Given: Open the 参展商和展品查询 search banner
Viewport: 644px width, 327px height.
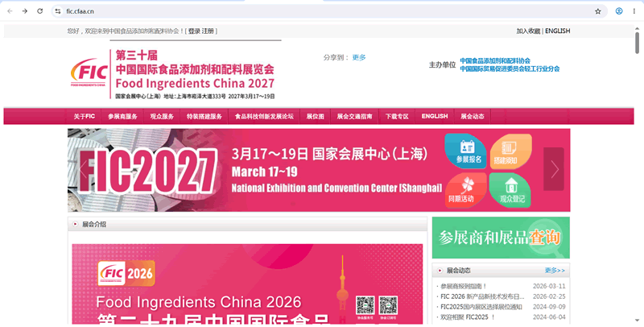Looking at the screenshot, I should tap(501, 238).
